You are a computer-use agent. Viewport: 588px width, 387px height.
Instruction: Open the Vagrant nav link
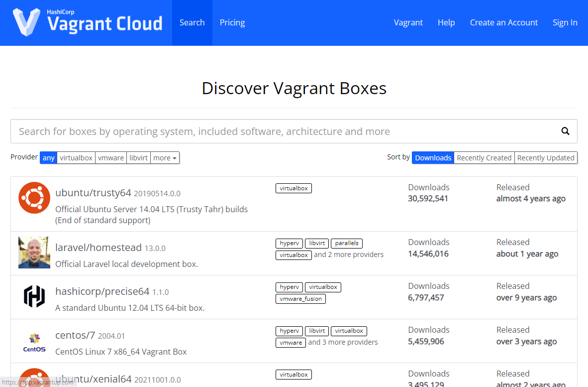tap(408, 22)
